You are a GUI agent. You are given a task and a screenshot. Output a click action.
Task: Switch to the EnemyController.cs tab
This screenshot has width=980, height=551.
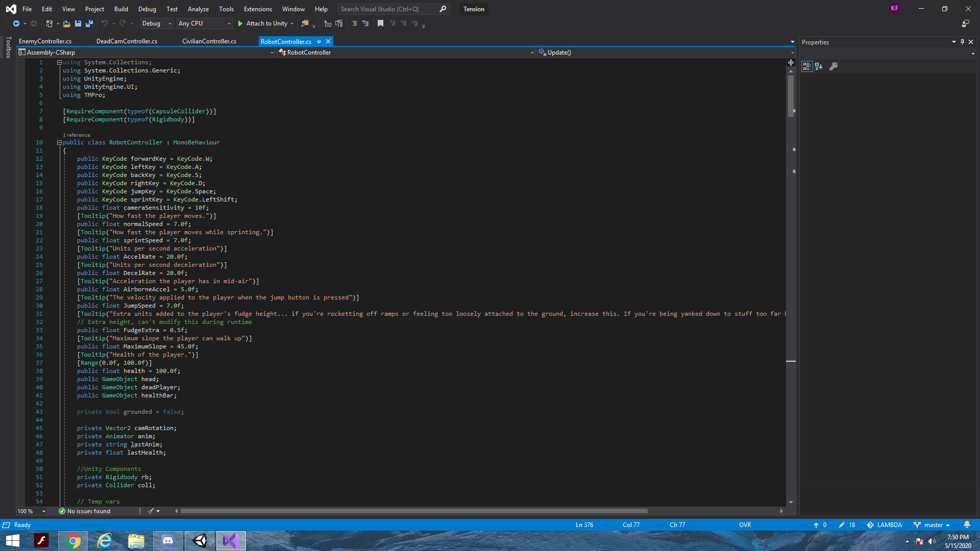[45, 41]
